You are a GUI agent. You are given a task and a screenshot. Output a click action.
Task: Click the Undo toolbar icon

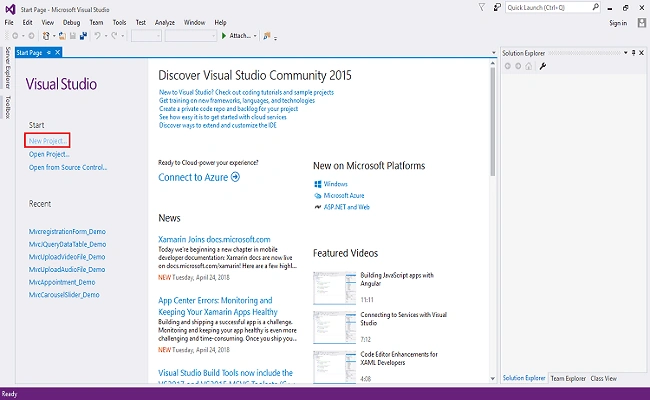click(97, 36)
